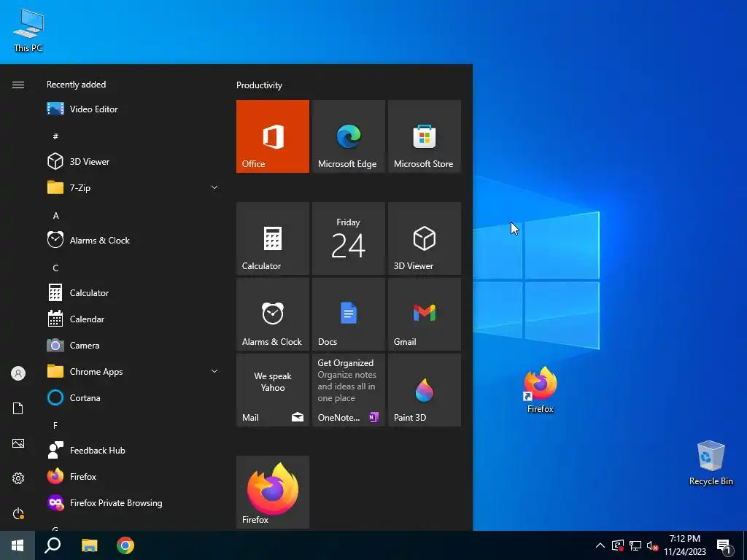Expand the Start menu hamburger button

point(18,85)
